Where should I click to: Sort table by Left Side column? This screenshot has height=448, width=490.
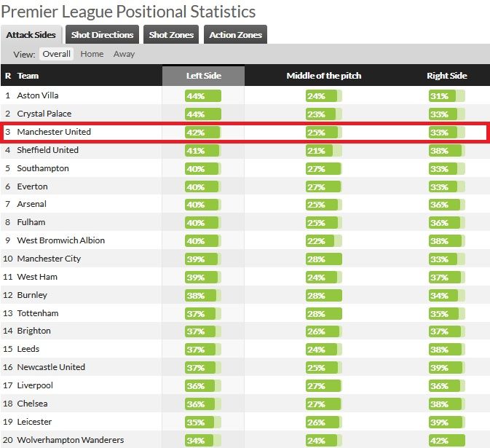[x=203, y=76]
